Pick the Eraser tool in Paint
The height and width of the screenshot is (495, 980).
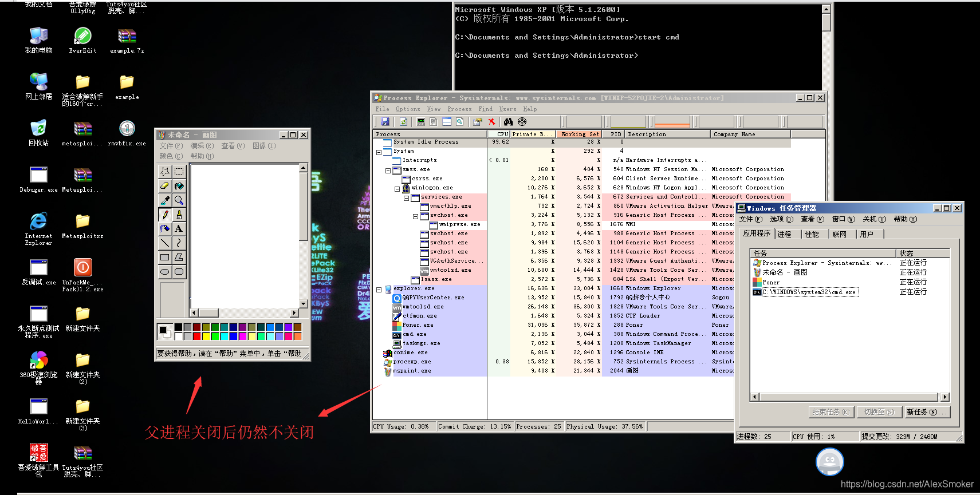tap(165, 185)
